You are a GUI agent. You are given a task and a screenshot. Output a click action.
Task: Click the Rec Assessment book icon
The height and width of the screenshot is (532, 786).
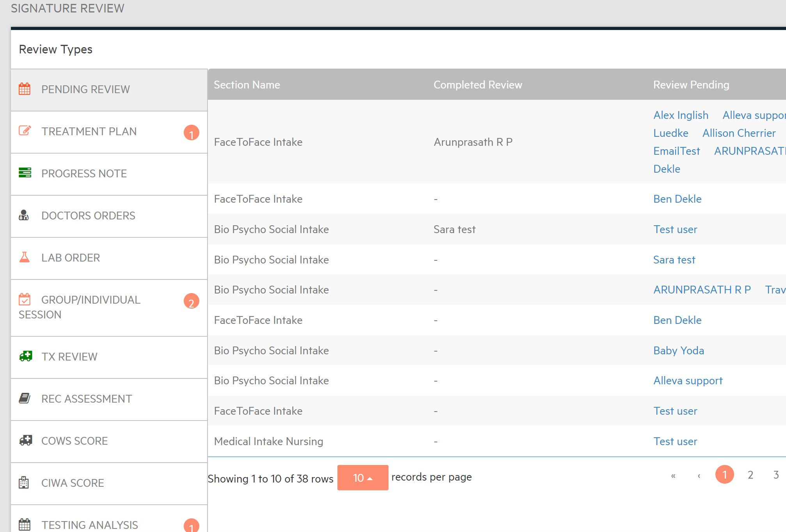[x=25, y=398]
